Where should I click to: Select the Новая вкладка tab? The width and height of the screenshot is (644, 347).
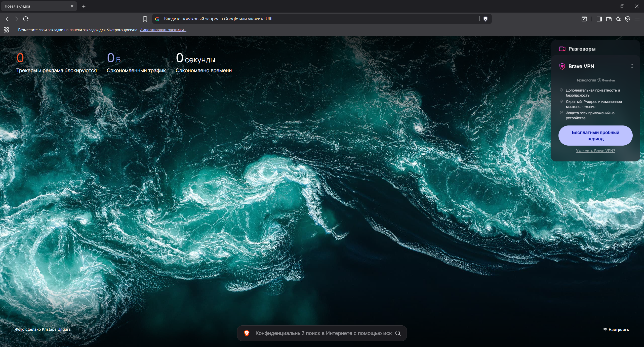click(x=35, y=6)
